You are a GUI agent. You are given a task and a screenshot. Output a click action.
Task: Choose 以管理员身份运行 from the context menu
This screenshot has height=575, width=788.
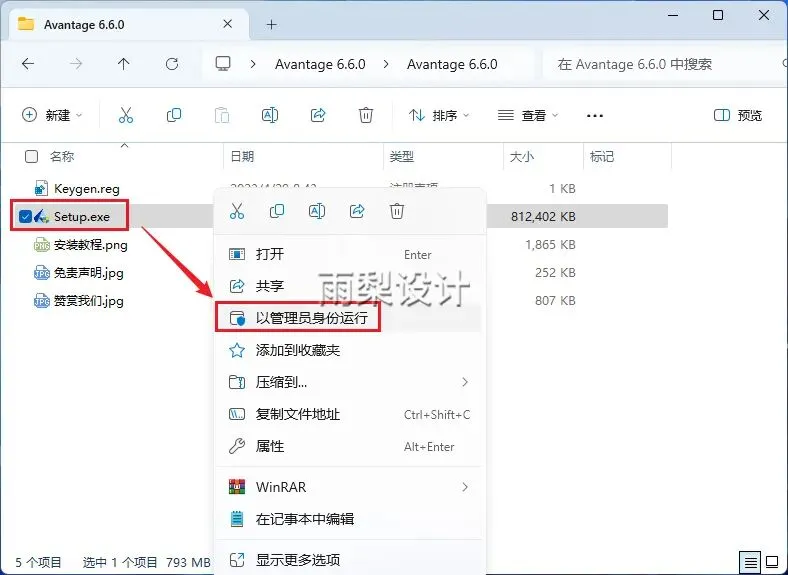click(x=348, y=318)
